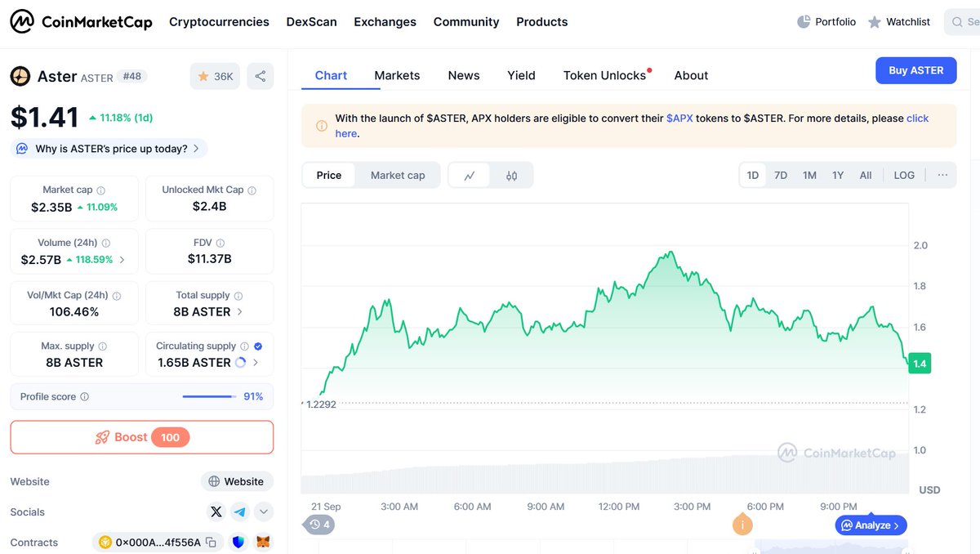Set chart range to 1Y
This screenshot has width=980, height=554.
pyautogui.click(x=838, y=175)
